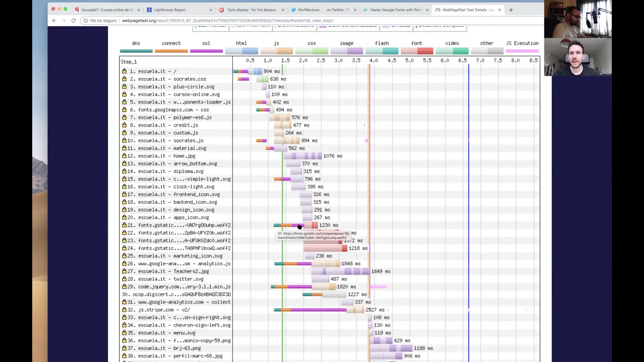Close the Lighthouse Report tab
This screenshot has height=362, width=644.
pos(211,10)
